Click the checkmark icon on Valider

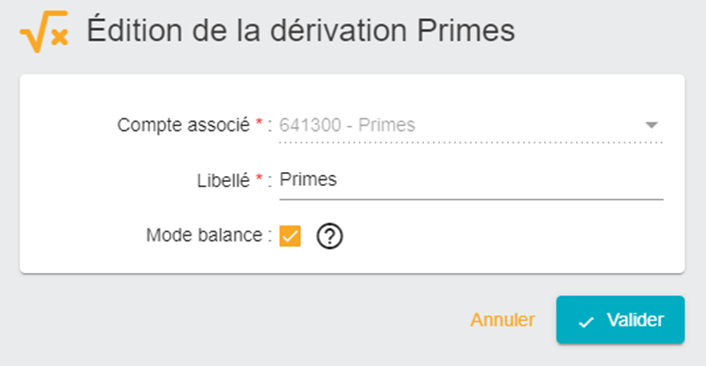click(586, 321)
